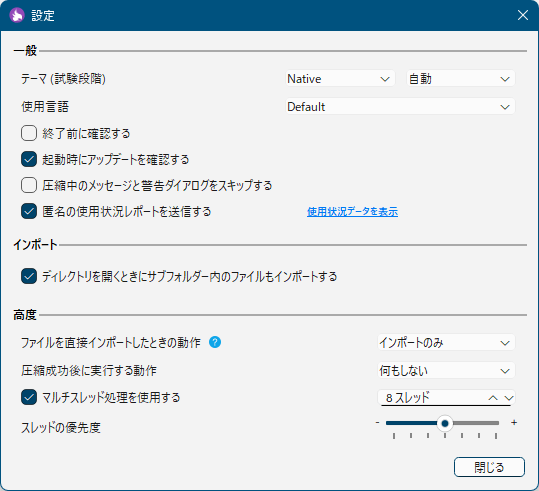
Task: Click the plus sign beside priority slider
Action: [514, 423]
